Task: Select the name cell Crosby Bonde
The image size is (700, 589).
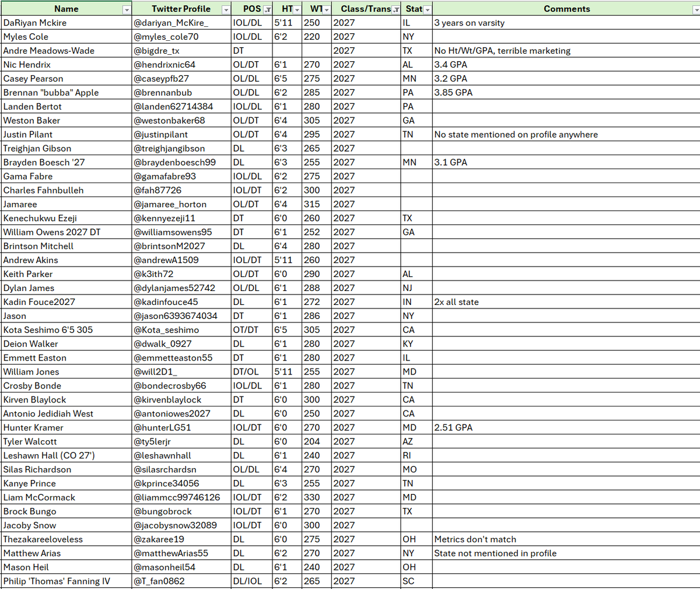Action: (x=66, y=386)
